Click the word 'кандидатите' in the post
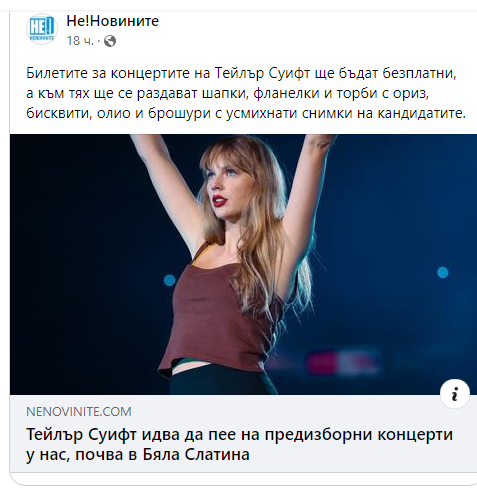 tap(421, 113)
